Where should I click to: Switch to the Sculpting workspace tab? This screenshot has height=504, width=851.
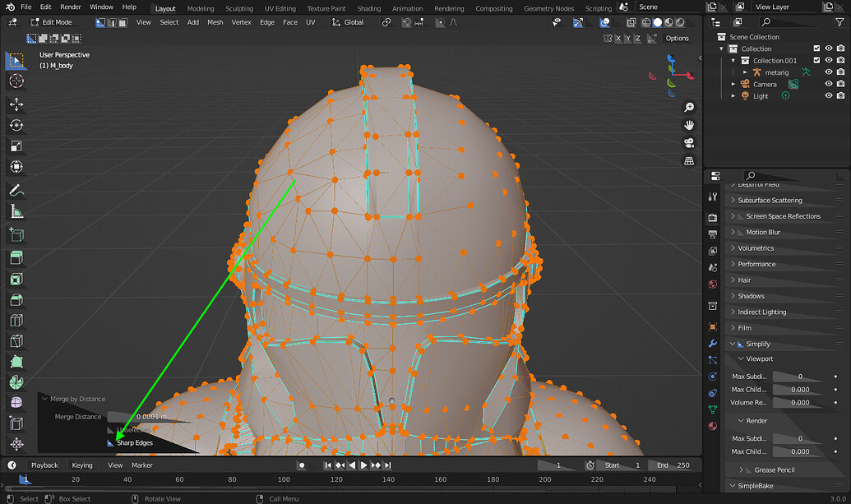point(239,8)
